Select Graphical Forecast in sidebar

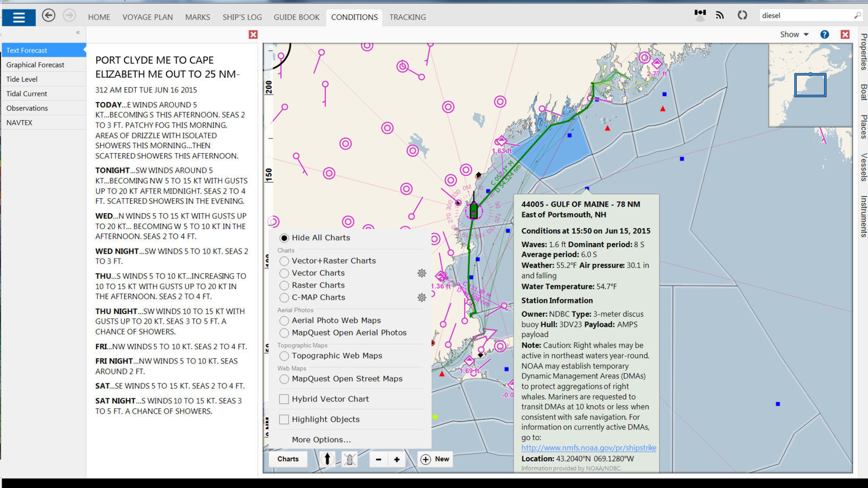click(x=44, y=64)
